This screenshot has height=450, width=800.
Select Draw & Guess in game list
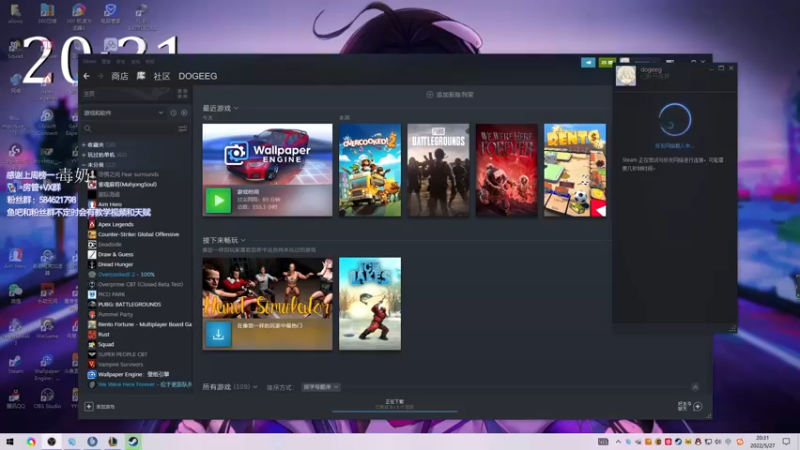[115, 254]
